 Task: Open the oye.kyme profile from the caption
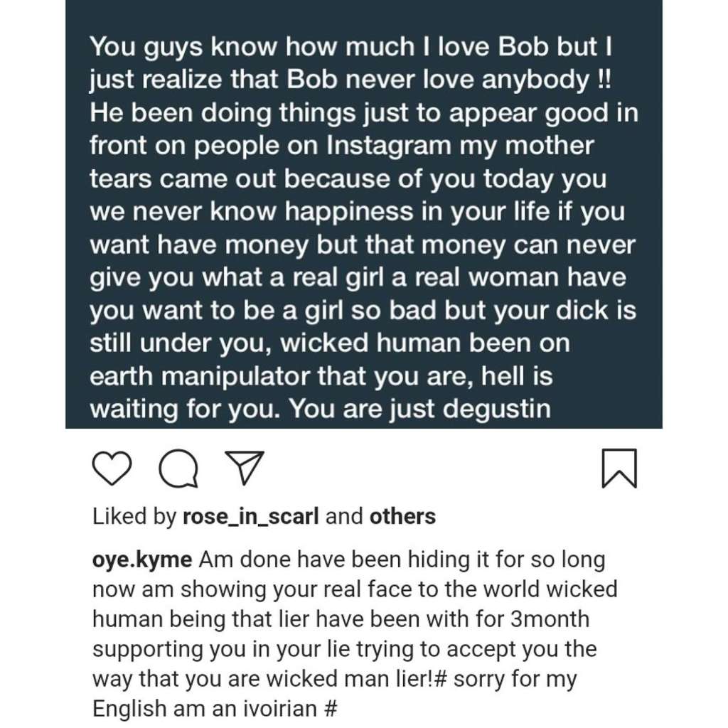pyautogui.click(x=142, y=560)
